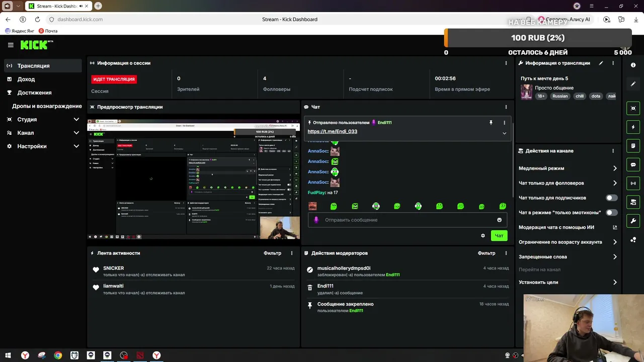Open chat settings gear icon
Image resolution: width=644 pixels, height=362 pixels.
(483, 235)
